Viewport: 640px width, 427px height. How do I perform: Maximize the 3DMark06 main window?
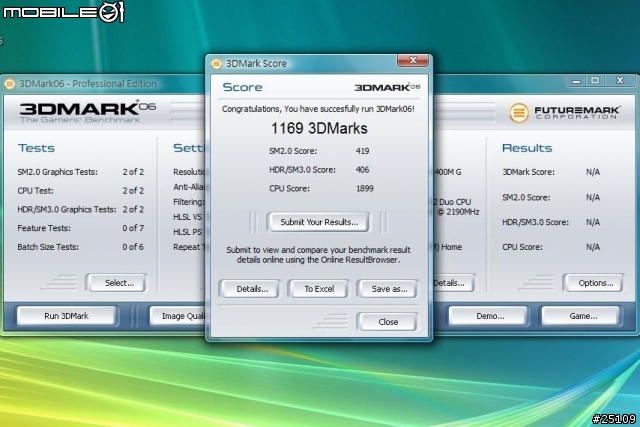[x=595, y=81]
